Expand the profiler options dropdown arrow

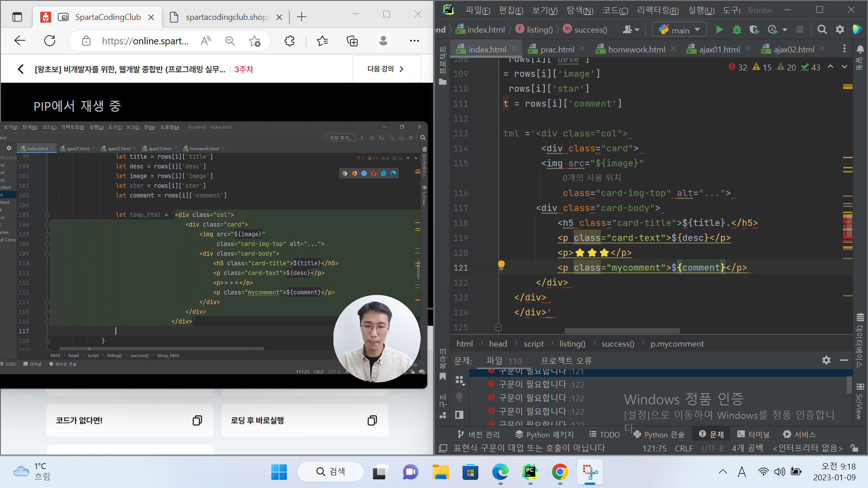pyautogui.click(x=785, y=30)
